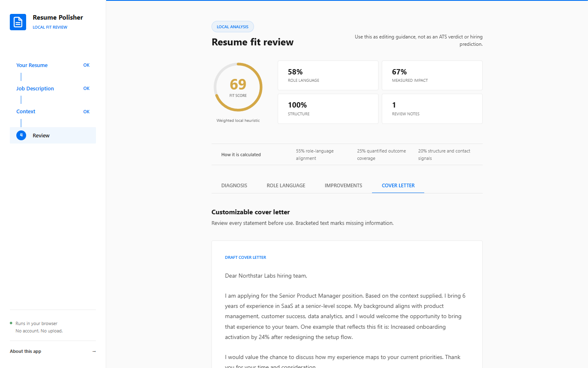Click the 'How it is calculated' label
The image size is (588, 368).
pyautogui.click(x=241, y=155)
